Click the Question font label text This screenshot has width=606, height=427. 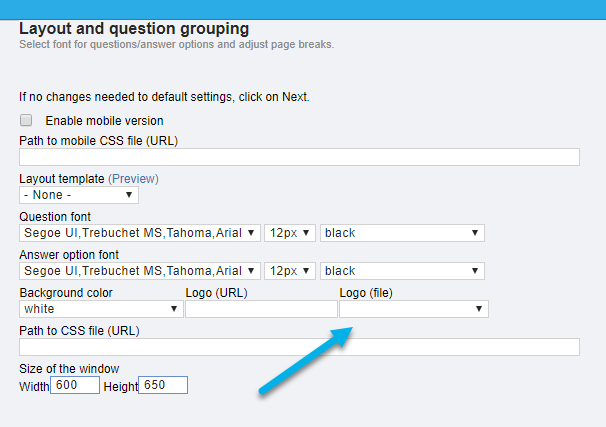pos(55,216)
